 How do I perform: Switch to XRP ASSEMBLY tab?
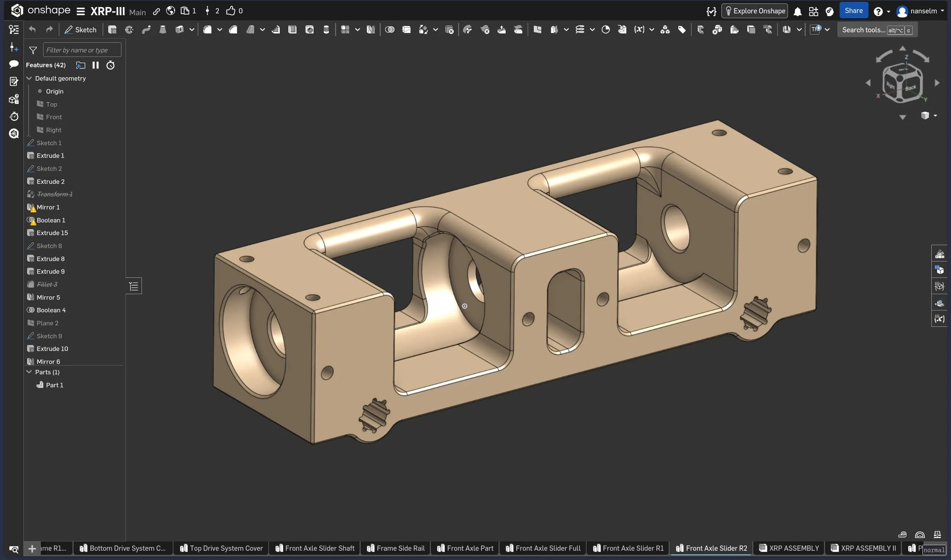pyautogui.click(x=789, y=548)
